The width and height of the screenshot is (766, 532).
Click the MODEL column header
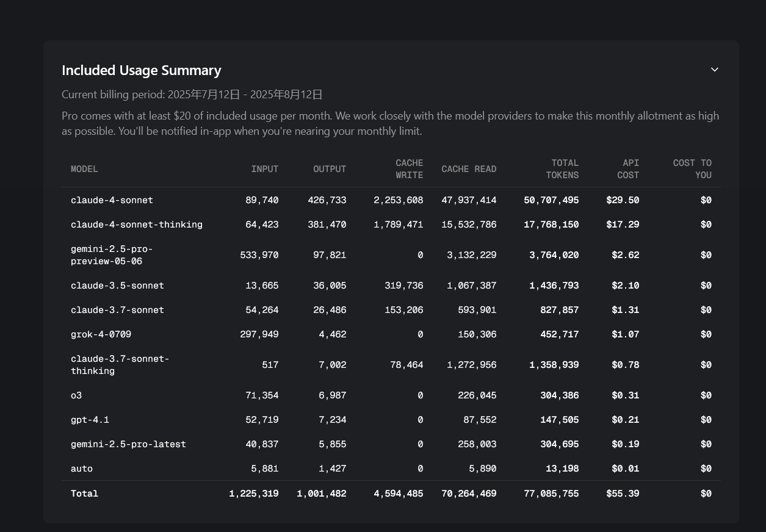84,169
